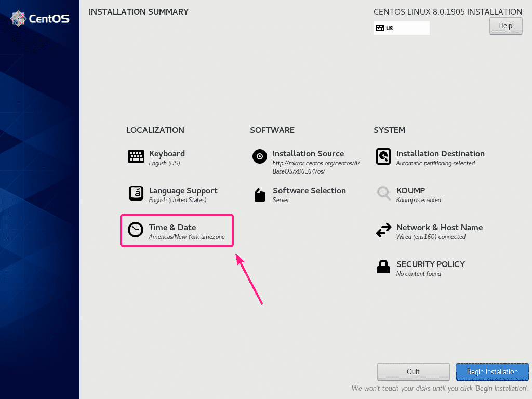Click the KDUMP magnifier icon
Image resolution: width=532 pixels, height=399 pixels.
click(x=384, y=193)
